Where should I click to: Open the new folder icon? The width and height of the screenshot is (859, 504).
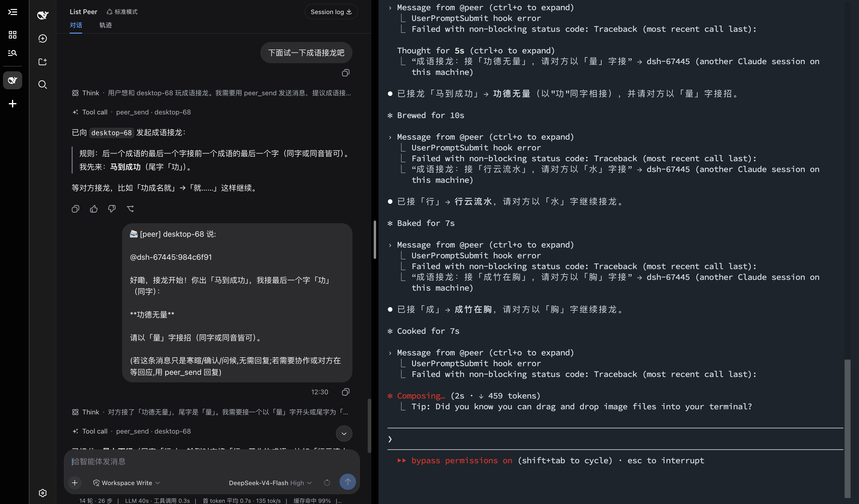tap(43, 62)
